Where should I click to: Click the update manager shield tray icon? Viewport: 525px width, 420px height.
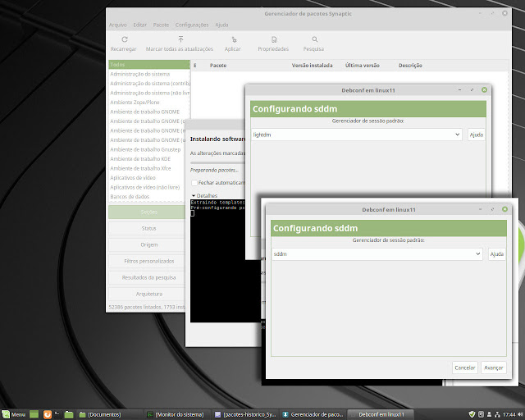coord(472,414)
